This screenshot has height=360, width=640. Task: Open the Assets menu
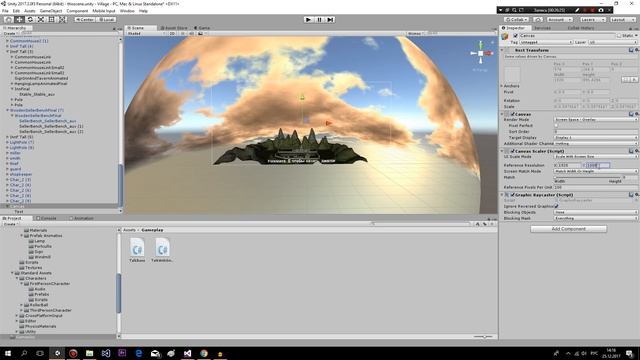[x=30, y=11]
